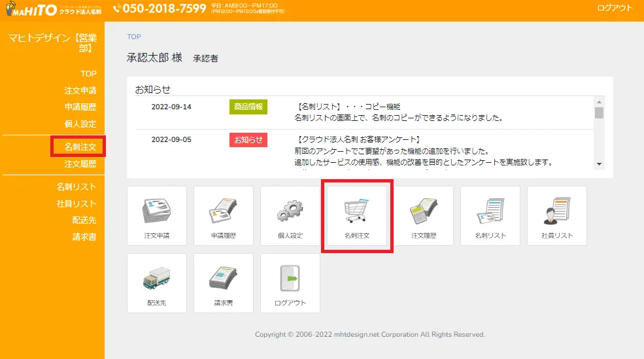
Task: Open the 名刺注文 shopping cart tile
Action: (357, 216)
